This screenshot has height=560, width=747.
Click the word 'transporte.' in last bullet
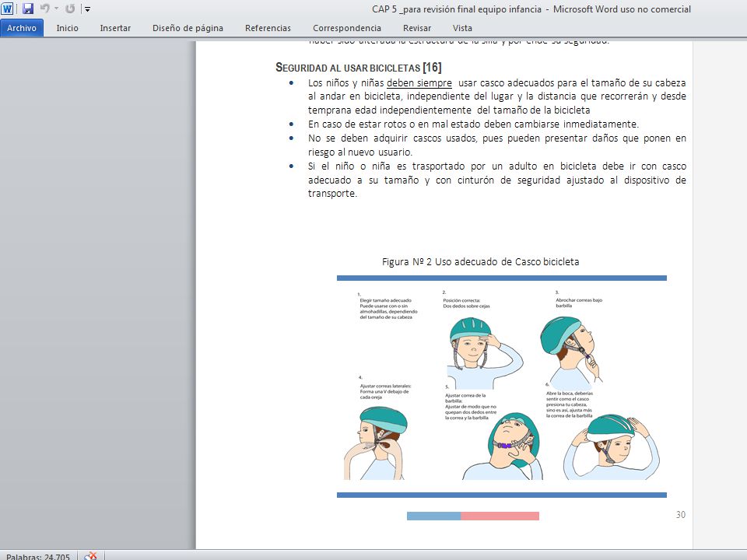click(332, 194)
